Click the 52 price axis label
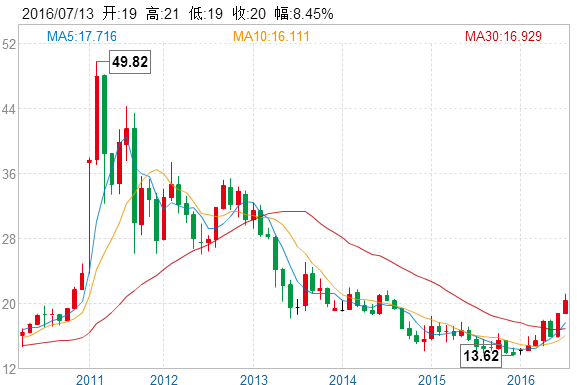 (x=9, y=45)
